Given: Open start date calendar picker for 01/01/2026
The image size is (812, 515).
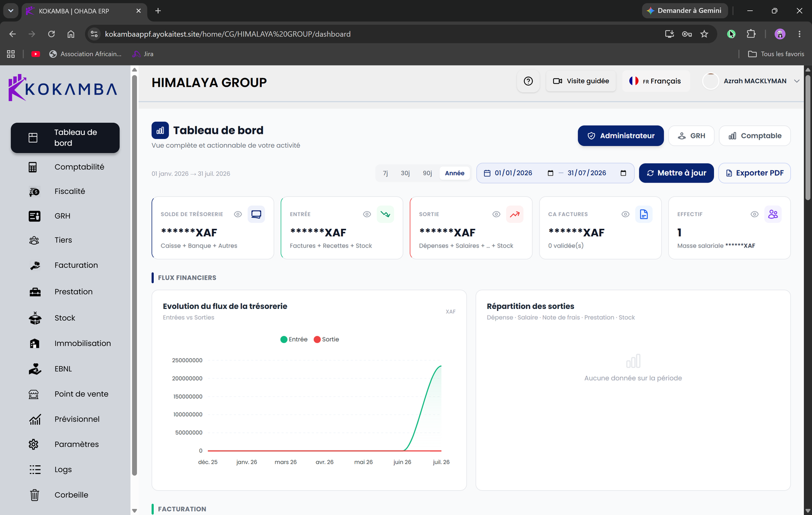Looking at the screenshot, I should point(550,173).
